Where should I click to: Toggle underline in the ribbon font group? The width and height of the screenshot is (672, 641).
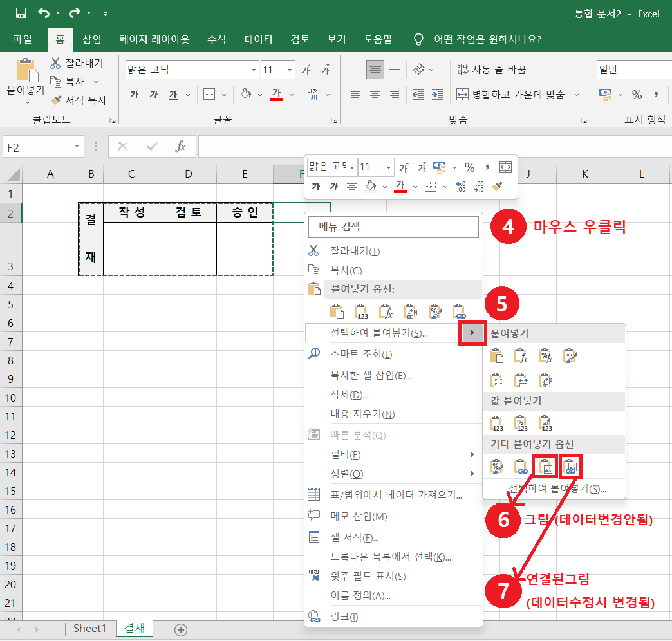(173, 94)
